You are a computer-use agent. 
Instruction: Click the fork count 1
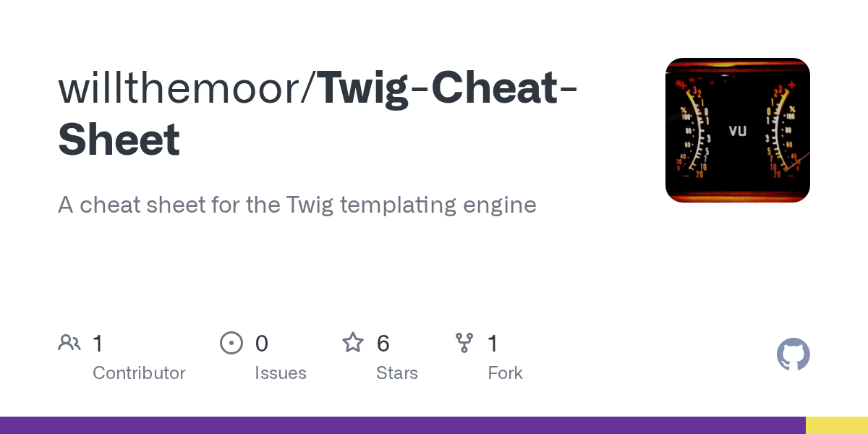tap(493, 344)
